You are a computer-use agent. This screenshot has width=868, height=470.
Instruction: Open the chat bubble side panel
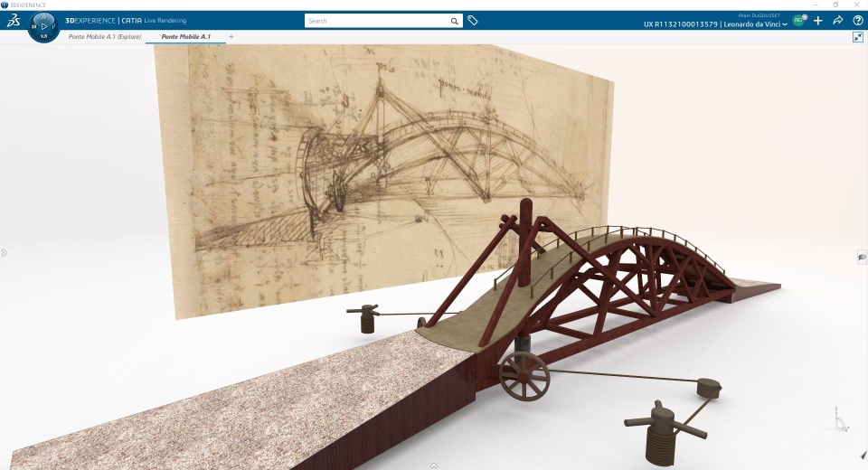[862, 257]
